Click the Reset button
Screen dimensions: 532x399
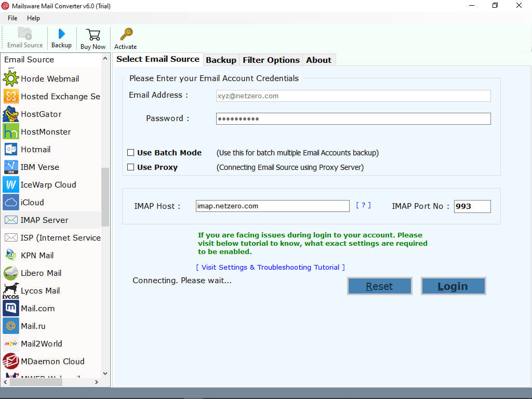tap(380, 286)
